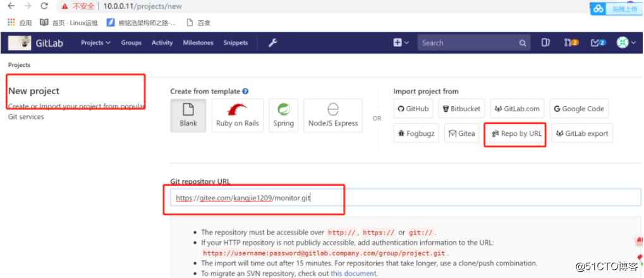Go back using the browser back arrow
644x278 pixels.
[x=11, y=6]
